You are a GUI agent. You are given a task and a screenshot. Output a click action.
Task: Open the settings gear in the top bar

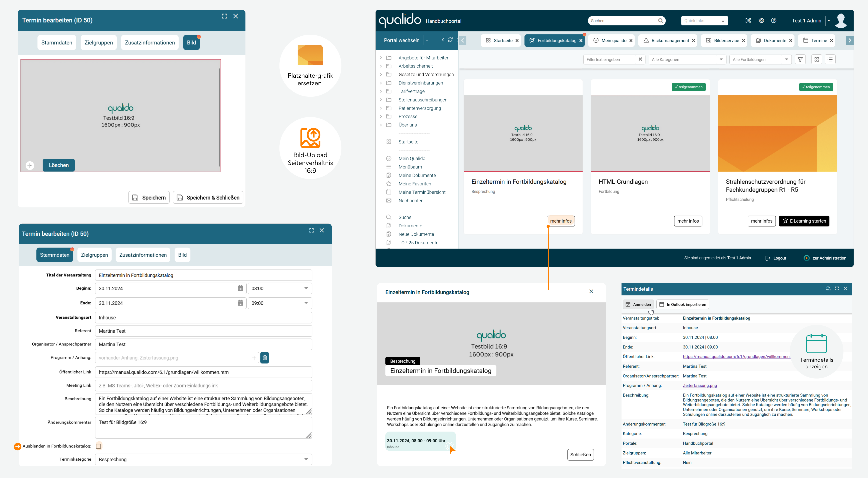(761, 21)
